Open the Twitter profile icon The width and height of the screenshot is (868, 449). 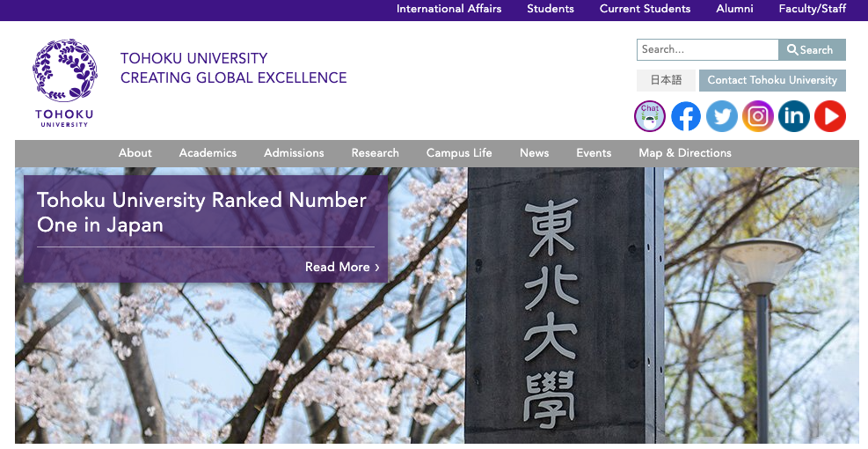(x=722, y=116)
